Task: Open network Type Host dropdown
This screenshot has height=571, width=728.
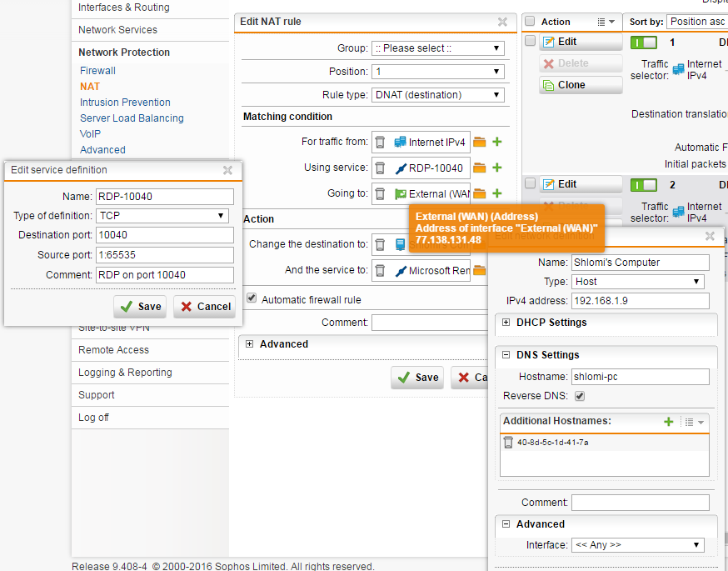Action: pos(638,282)
